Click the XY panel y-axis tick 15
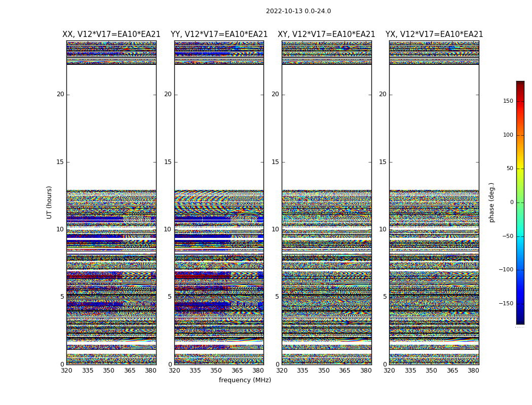The width and height of the screenshot is (532, 405). point(275,162)
